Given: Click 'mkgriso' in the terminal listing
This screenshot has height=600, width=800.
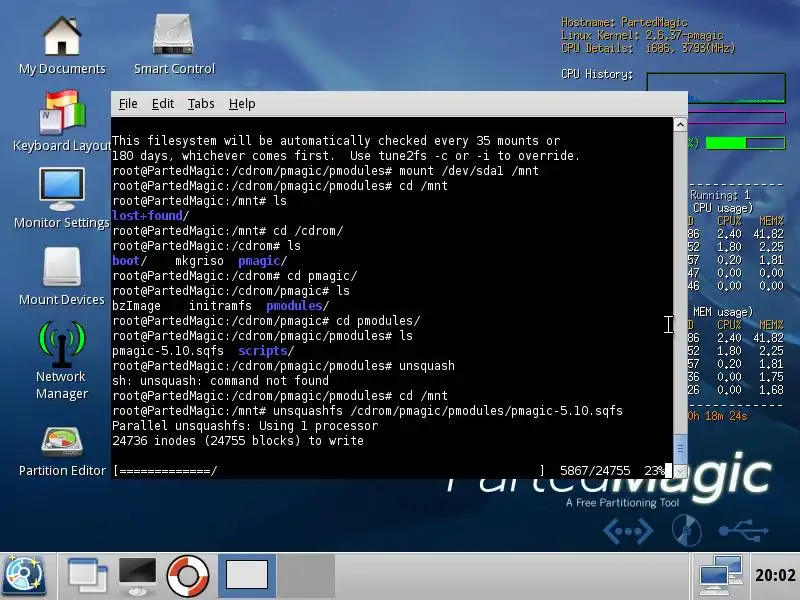Looking at the screenshot, I should click(x=199, y=261).
